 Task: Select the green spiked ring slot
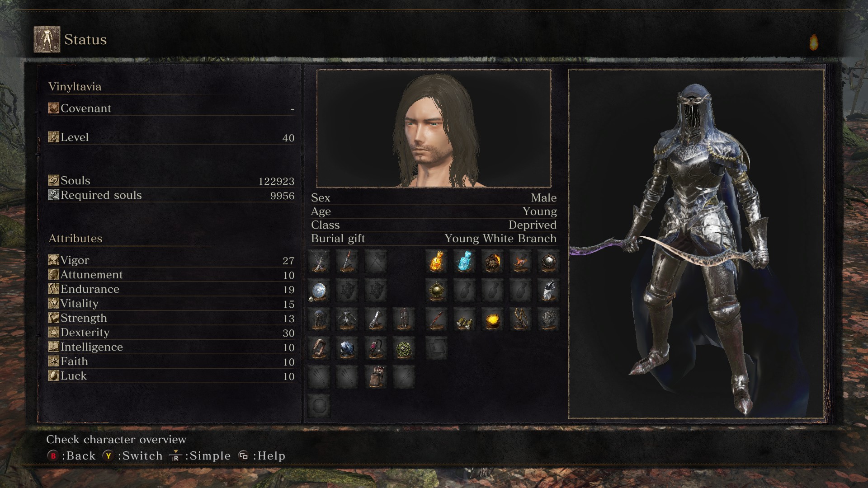coord(403,348)
